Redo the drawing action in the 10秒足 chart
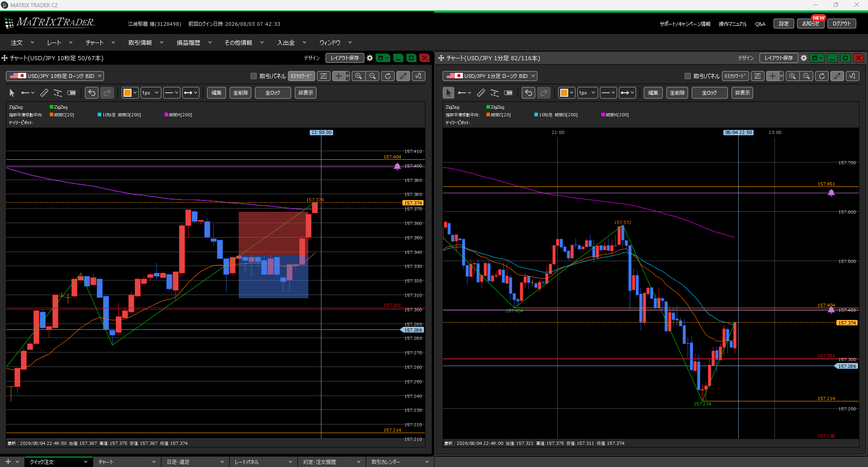Image resolution: width=868 pixels, height=467 pixels. [x=107, y=93]
